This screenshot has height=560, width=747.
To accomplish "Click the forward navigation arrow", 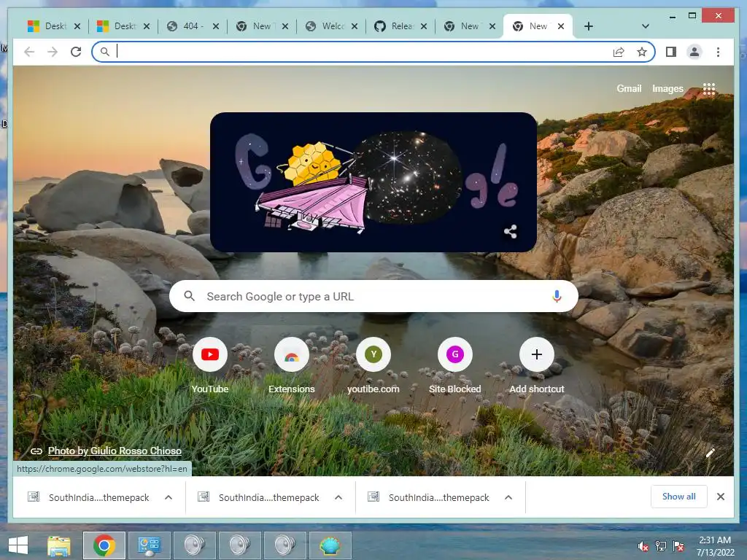I will pyautogui.click(x=53, y=52).
